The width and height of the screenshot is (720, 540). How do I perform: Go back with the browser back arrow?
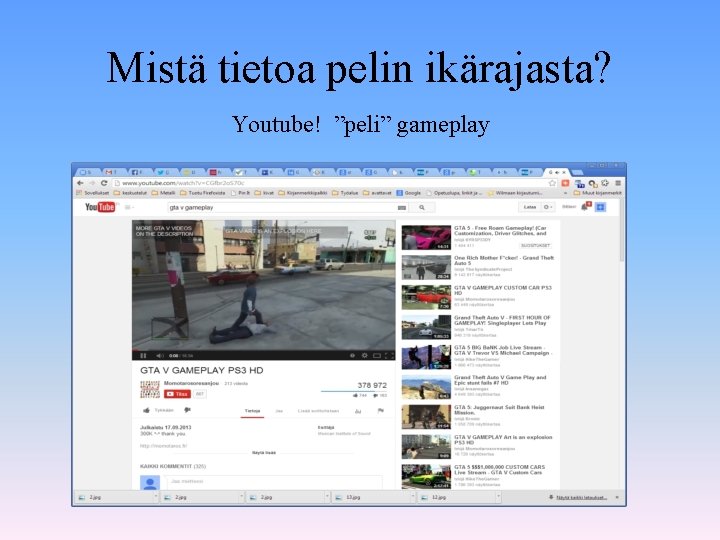tap(80, 183)
